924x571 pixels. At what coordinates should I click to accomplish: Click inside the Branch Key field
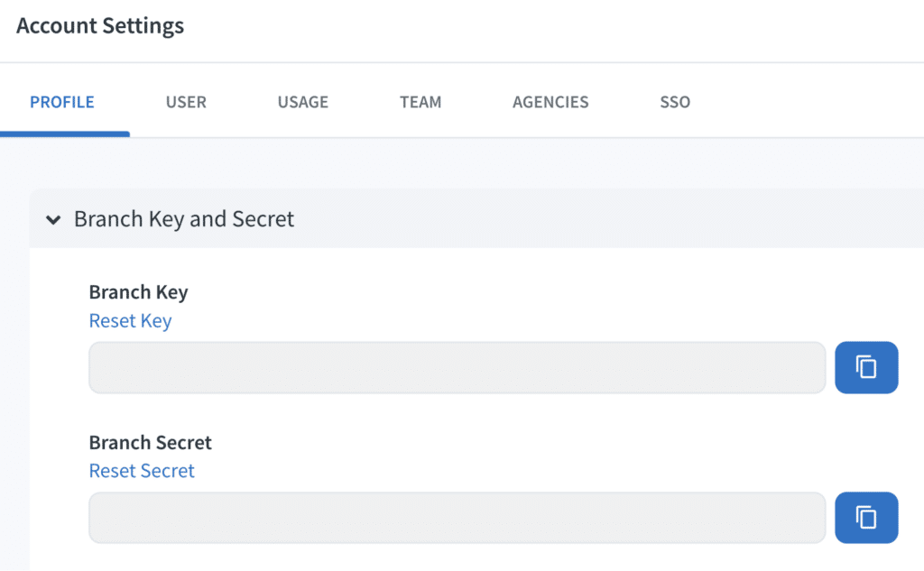457,367
